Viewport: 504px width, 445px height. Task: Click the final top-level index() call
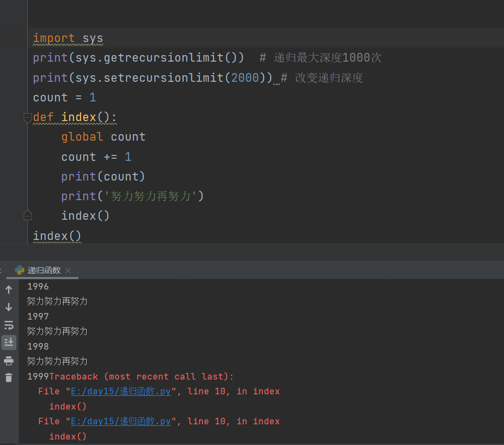tap(57, 236)
